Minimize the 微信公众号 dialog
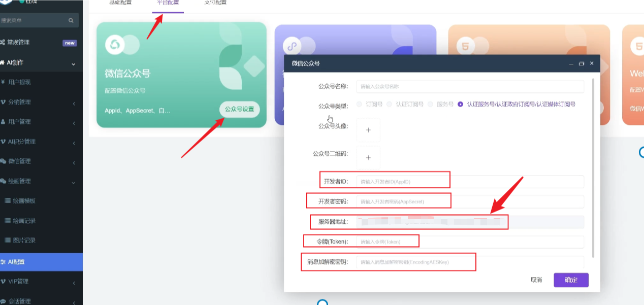Image resolution: width=644 pixels, height=305 pixels. (x=571, y=64)
